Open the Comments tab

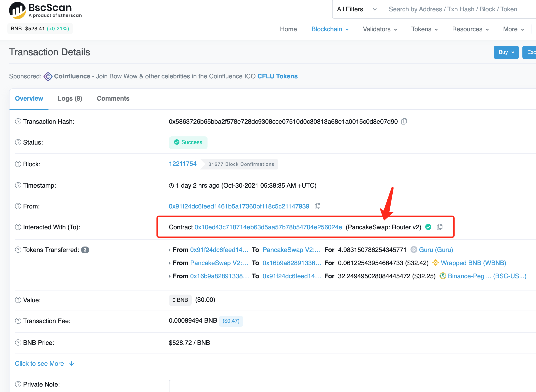(x=113, y=99)
